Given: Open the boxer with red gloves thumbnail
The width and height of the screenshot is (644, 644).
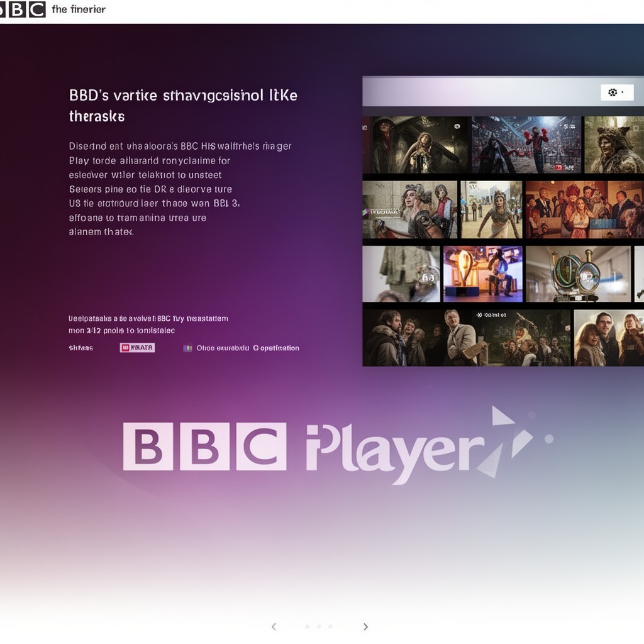Looking at the screenshot, I should (x=526, y=145).
